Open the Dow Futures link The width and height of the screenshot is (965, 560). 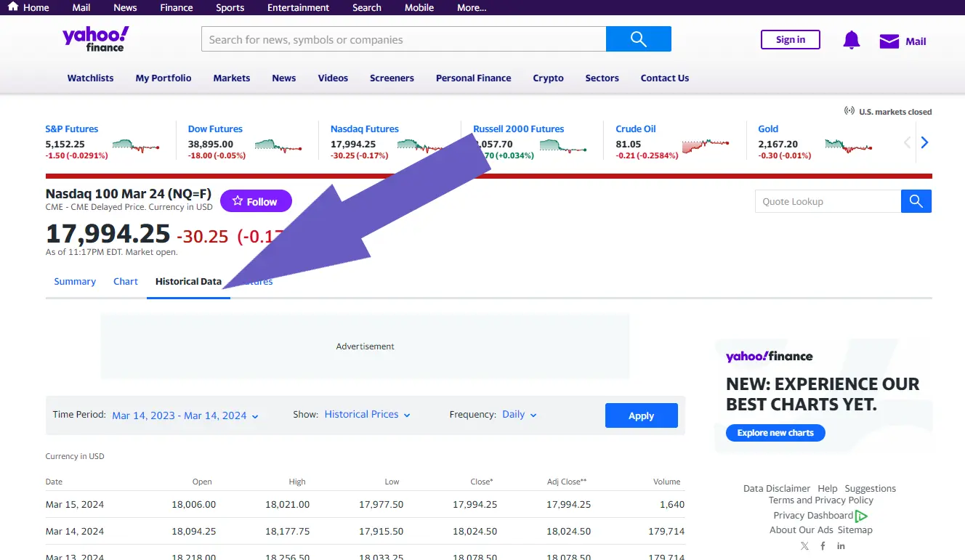(x=215, y=129)
